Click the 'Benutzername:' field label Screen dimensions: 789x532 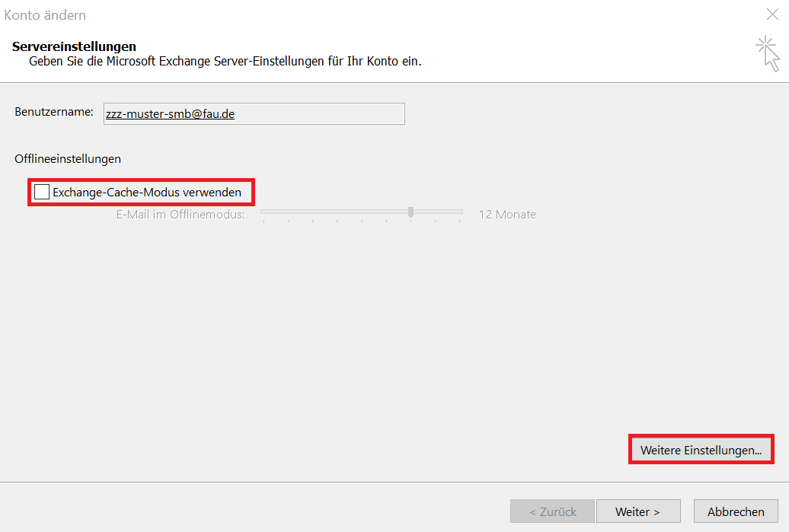53,112
